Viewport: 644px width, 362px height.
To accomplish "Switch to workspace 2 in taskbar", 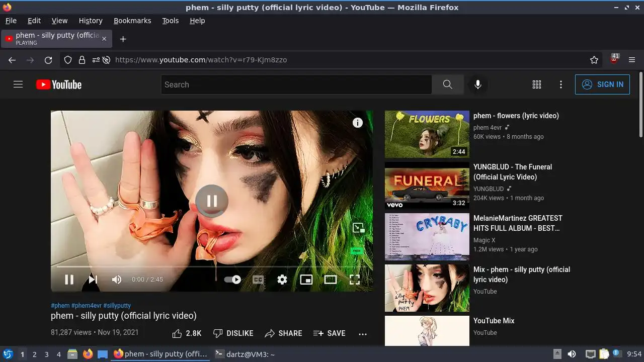I will click(35, 354).
